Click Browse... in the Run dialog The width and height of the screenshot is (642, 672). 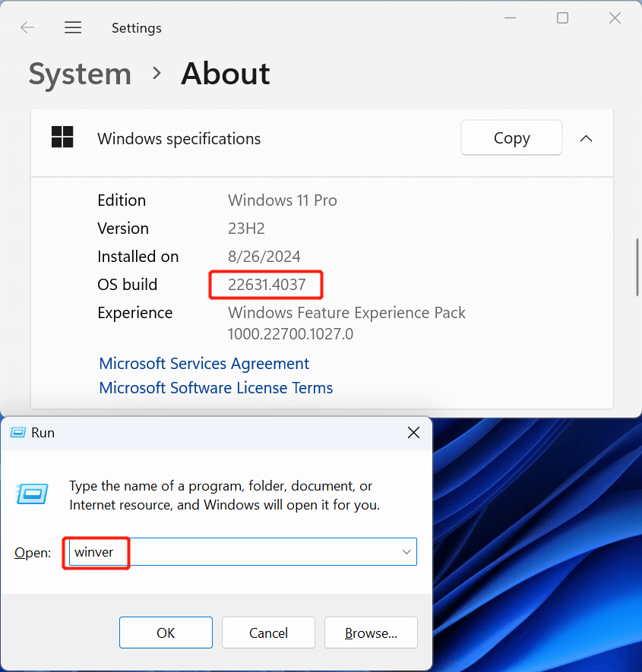coord(371,633)
